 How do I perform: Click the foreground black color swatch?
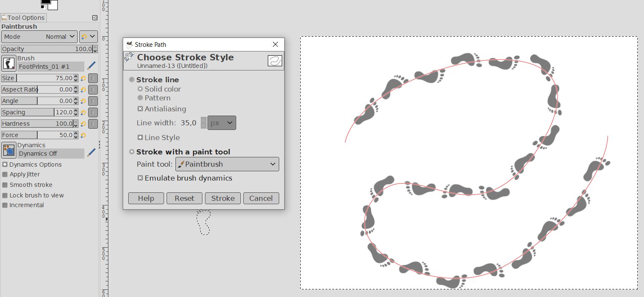(x=45, y=1)
